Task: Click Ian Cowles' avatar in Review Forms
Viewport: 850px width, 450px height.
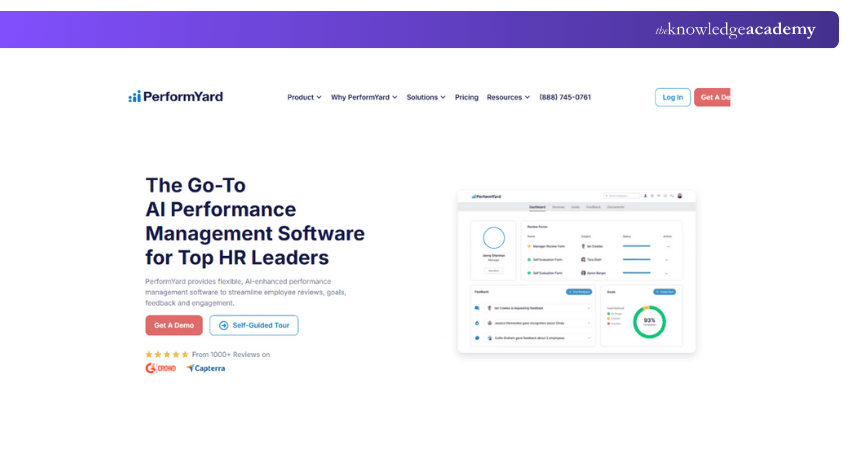Action: coord(583,246)
